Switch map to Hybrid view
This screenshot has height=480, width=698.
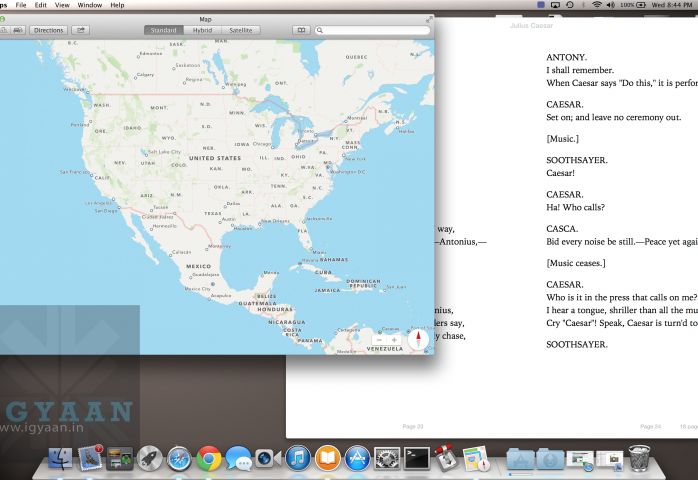click(x=202, y=30)
